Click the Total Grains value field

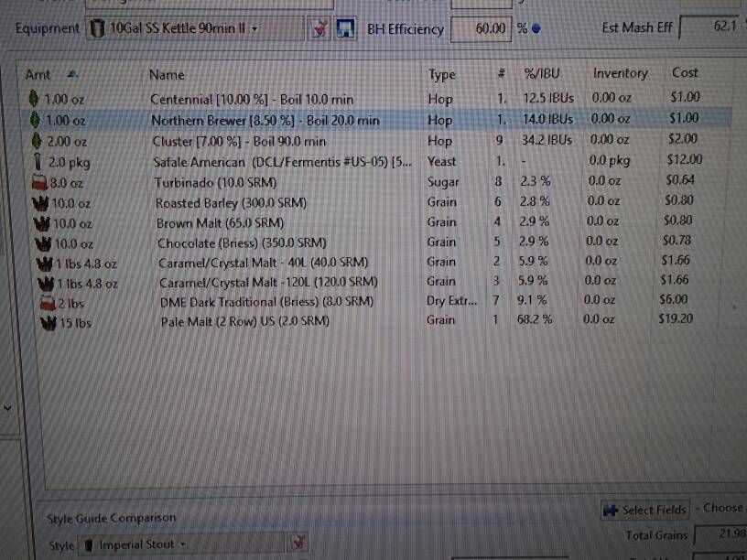coord(720,534)
